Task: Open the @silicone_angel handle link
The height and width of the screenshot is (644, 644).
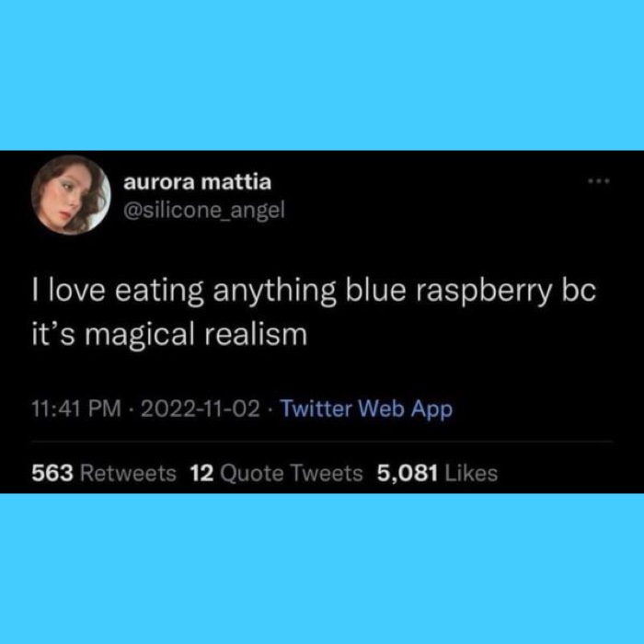Action: point(204,211)
